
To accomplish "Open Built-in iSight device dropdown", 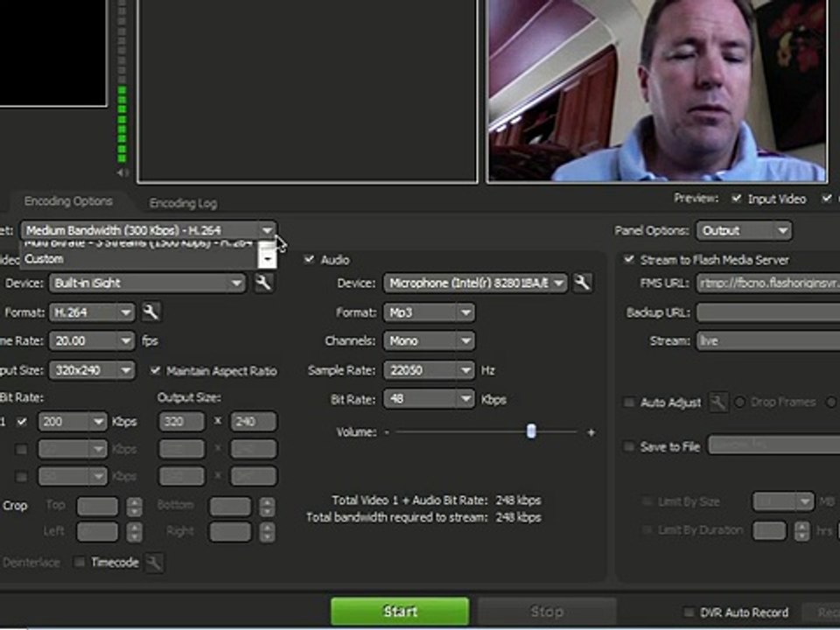I will pyautogui.click(x=147, y=283).
